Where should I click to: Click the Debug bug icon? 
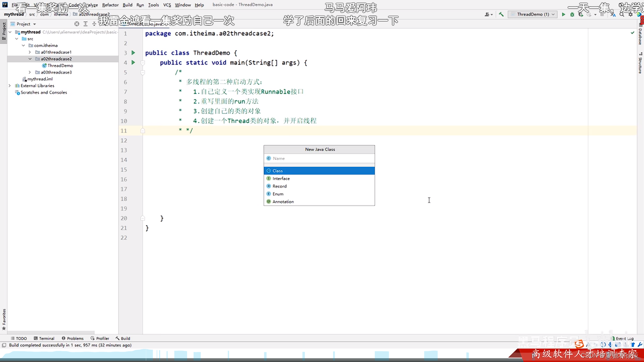(x=572, y=14)
